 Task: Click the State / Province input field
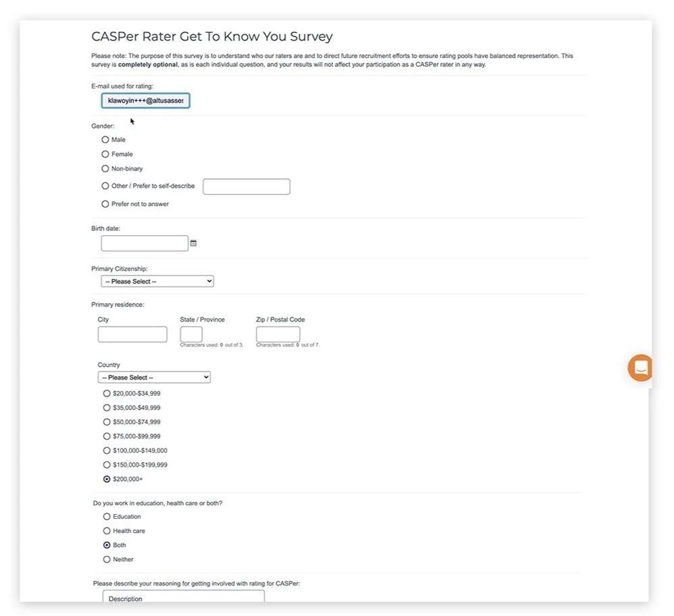click(x=191, y=334)
